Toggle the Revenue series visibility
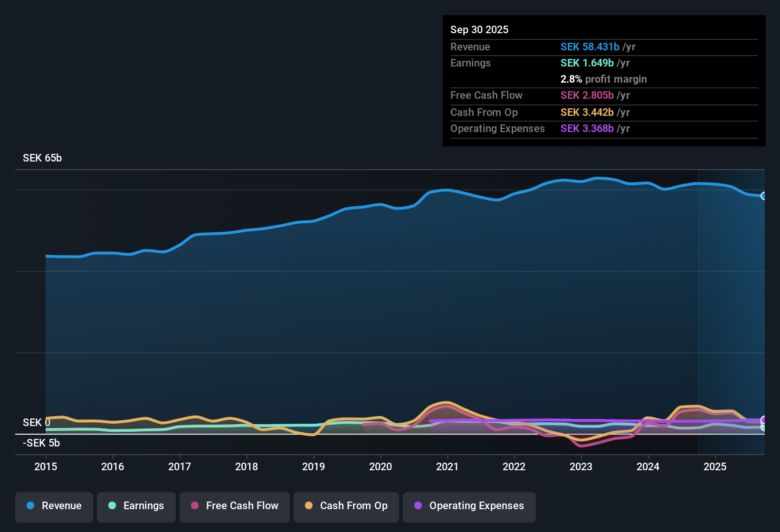This screenshot has width=780, height=532. point(54,506)
